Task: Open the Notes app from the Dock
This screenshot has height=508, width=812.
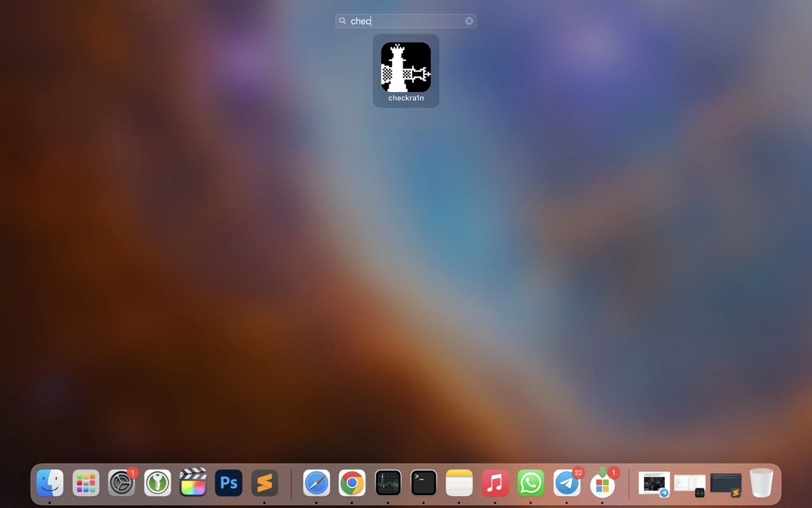Action: coord(459,483)
